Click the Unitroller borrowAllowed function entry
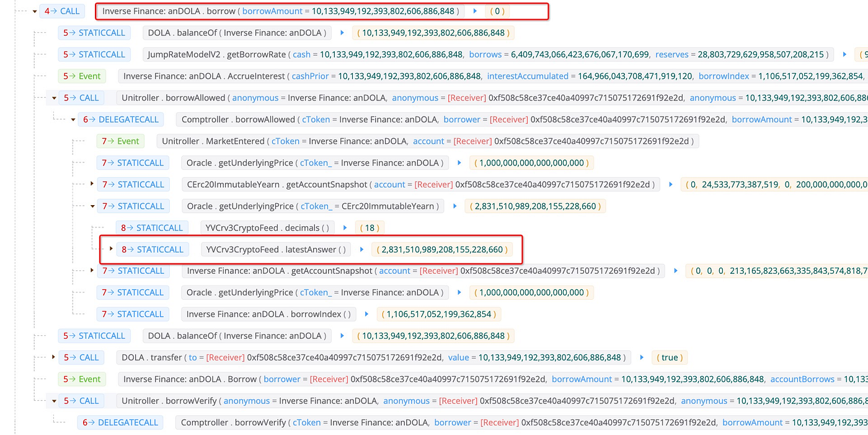This screenshot has height=435, width=868. coord(492,98)
